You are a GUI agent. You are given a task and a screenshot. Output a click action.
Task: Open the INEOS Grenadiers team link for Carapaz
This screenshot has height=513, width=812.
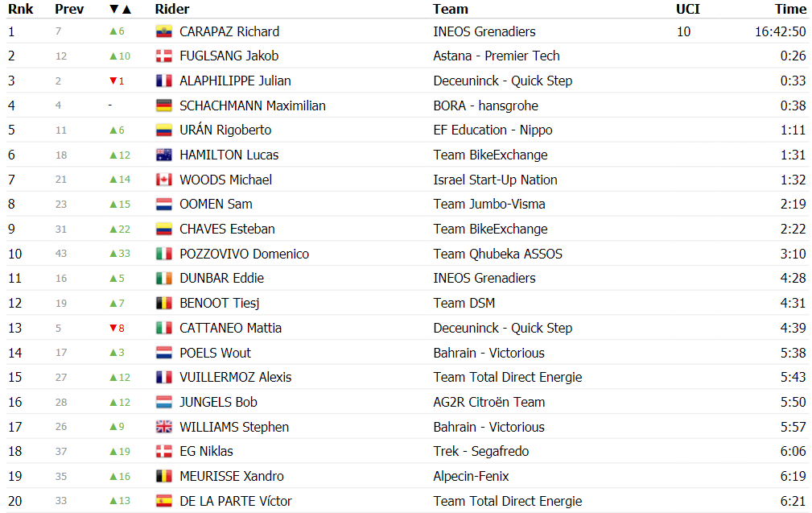pos(484,31)
